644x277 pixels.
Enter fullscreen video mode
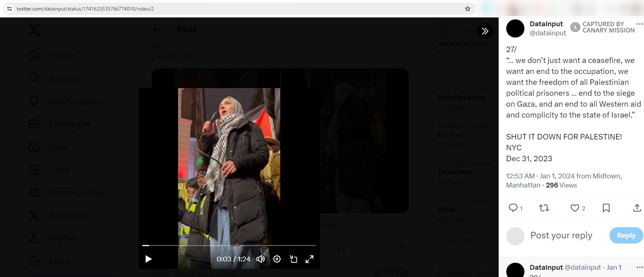(x=309, y=259)
